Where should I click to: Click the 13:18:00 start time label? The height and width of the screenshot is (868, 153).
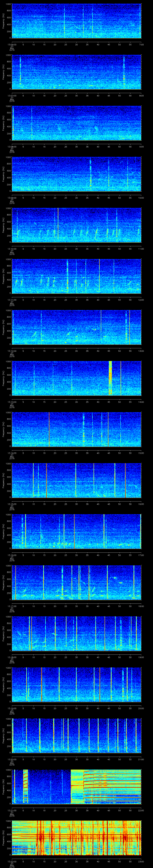(x=12, y=657)
